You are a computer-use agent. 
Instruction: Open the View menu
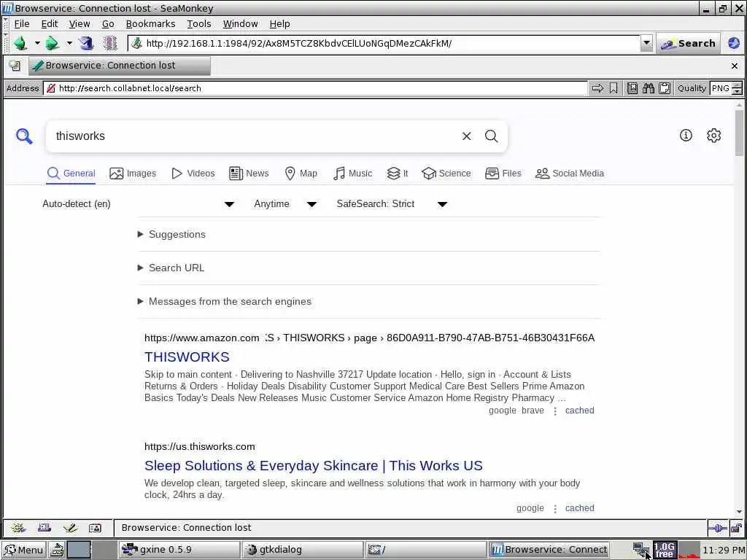79,24
